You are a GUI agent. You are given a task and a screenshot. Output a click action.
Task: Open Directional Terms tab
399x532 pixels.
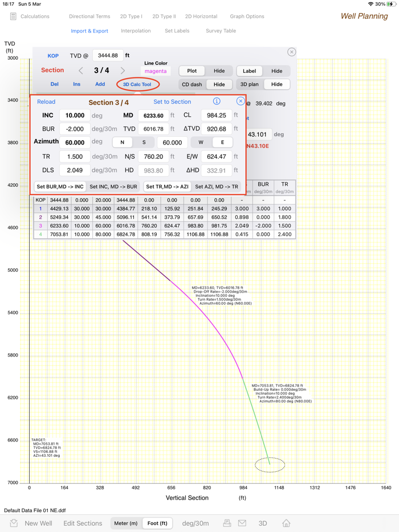click(89, 17)
